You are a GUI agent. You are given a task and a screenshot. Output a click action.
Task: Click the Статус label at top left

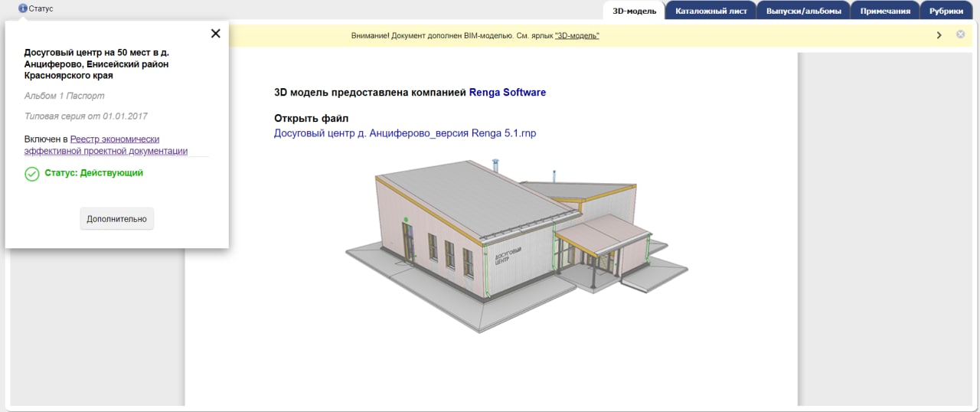pos(41,8)
